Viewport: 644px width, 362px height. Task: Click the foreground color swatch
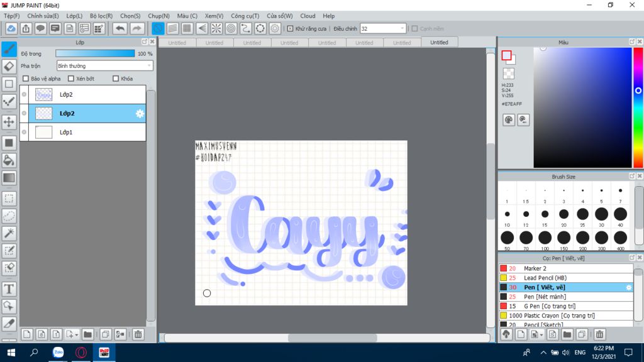click(506, 55)
